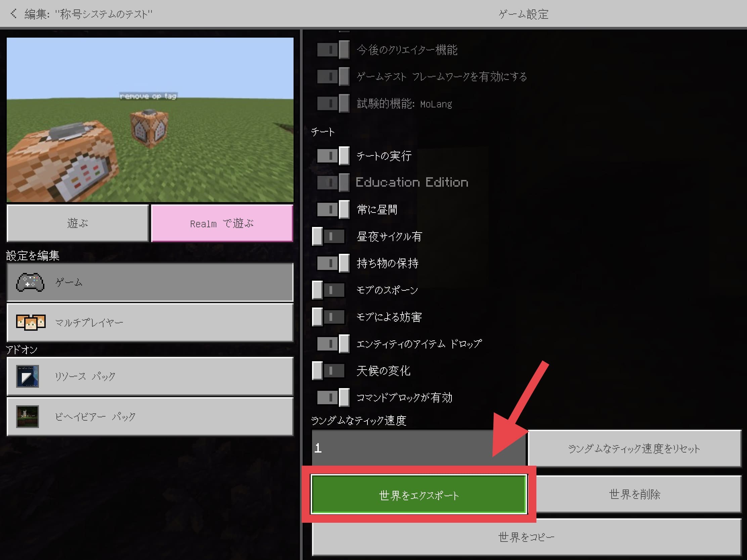The width and height of the screenshot is (747, 560).
Task: Click the player faces icon in マルチプレイヤー row
Action: click(31, 322)
